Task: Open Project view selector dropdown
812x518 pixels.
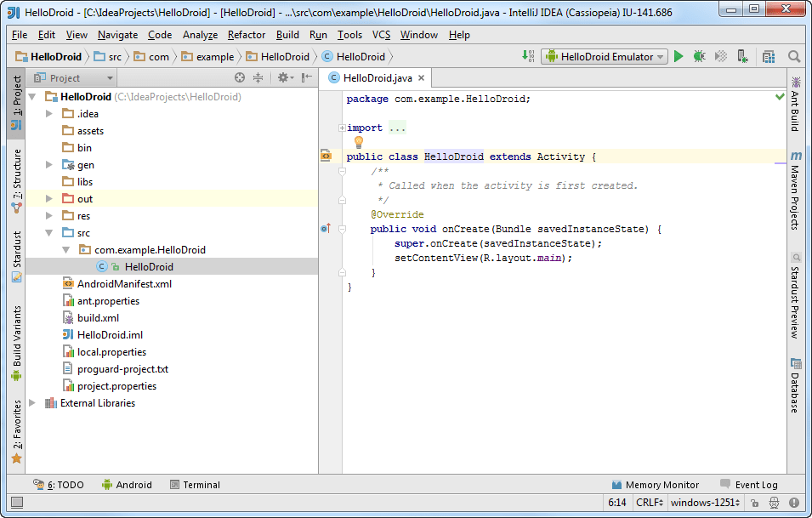Action: [73, 78]
